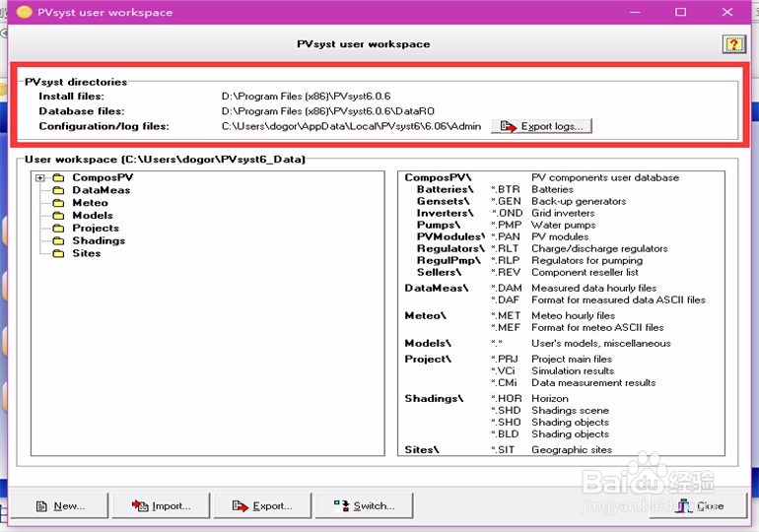Click the Configuration/log files path text
Image resolution: width=759 pixels, height=532 pixels.
click(352, 126)
